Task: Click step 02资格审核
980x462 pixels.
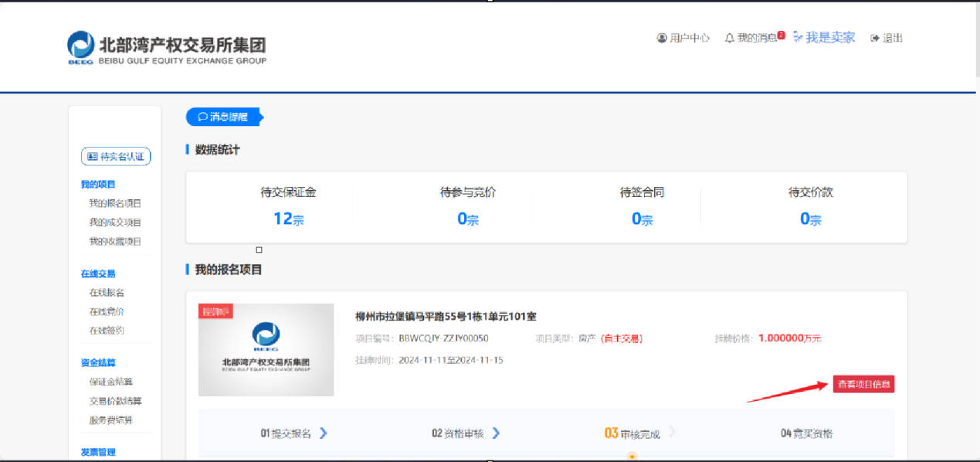Action: click(458, 433)
